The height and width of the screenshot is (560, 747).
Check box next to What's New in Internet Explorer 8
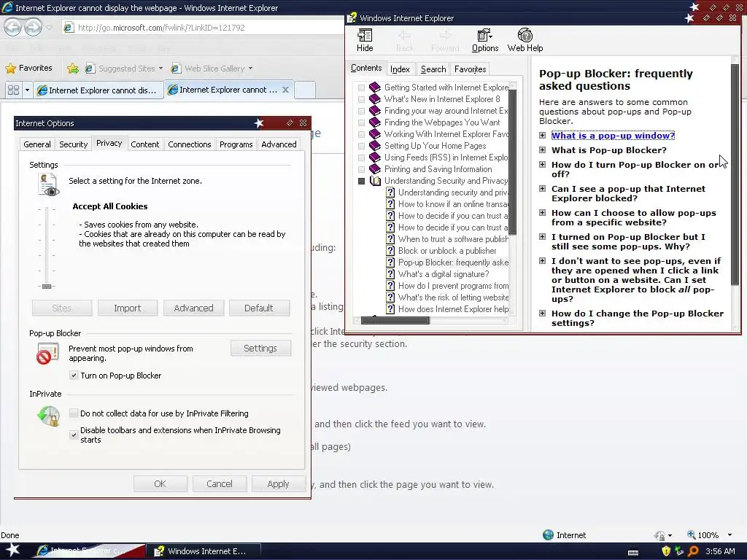click(x=362, y=99)
